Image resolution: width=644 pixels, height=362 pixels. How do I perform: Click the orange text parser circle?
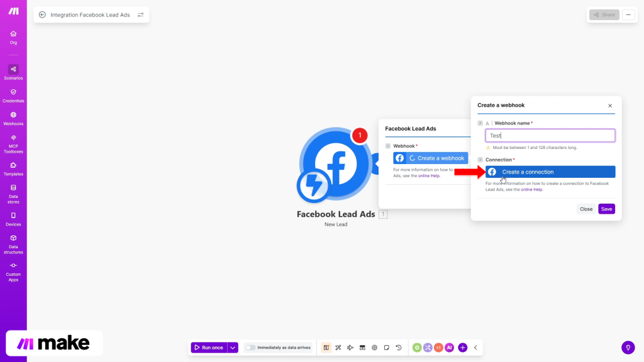(438, 348)
